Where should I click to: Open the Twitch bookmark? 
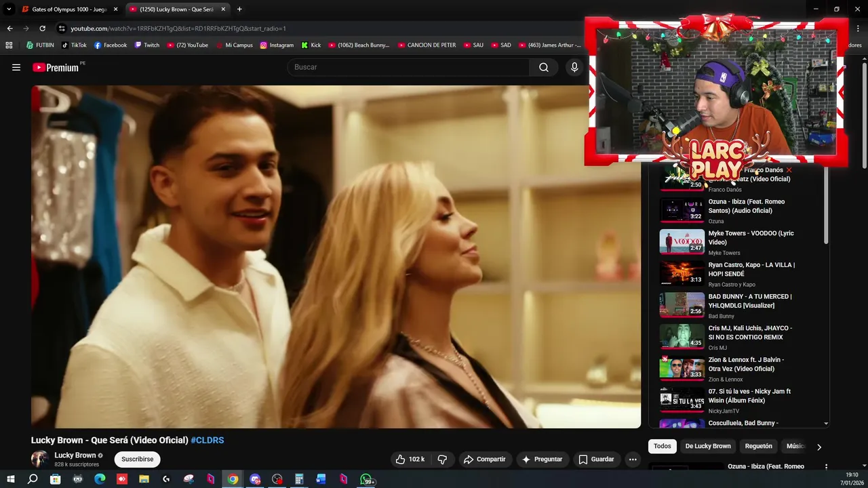pos(147,45)
